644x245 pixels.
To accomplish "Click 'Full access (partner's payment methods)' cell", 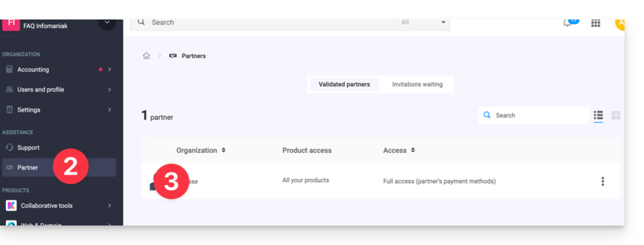I will pos(439,182).
